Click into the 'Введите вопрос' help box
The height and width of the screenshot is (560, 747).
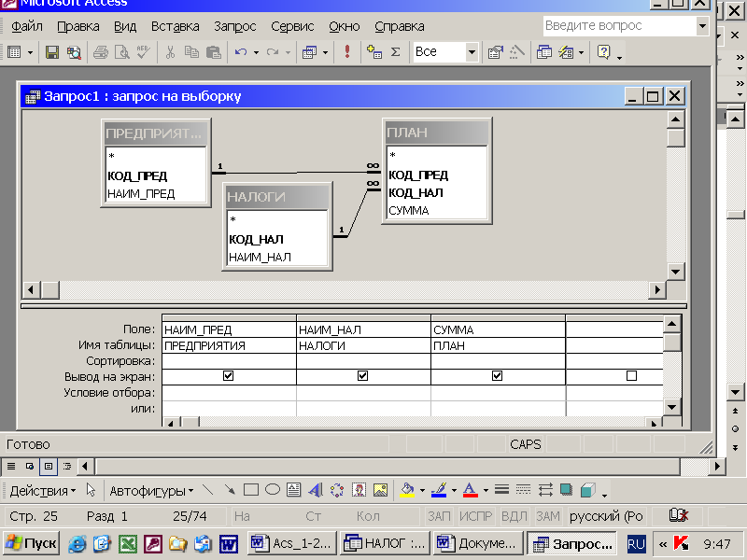point(619,26)
